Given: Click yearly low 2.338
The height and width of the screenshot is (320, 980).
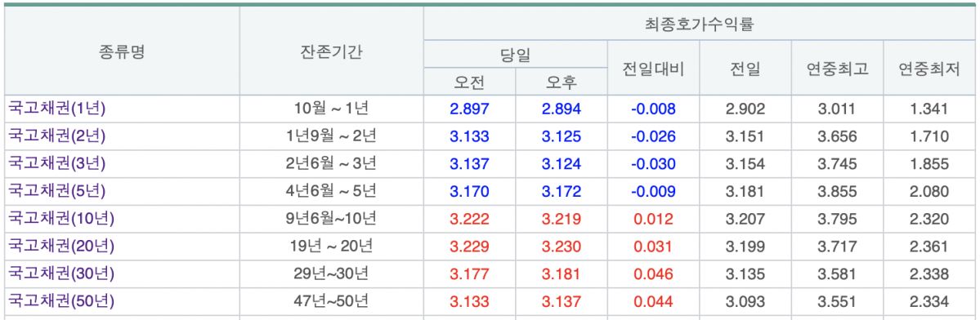Looking at the screenshot, I should (x=929, y=273).
